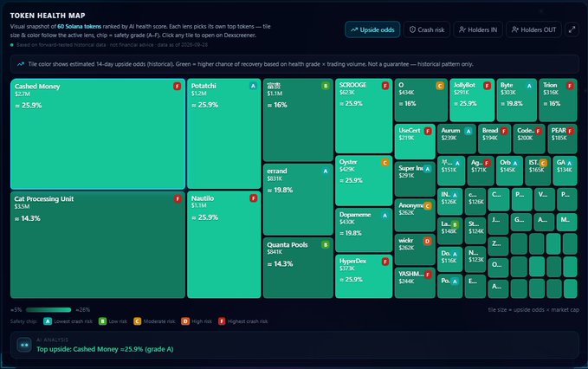Open the wickr $262K tile

tap(415, 249)
